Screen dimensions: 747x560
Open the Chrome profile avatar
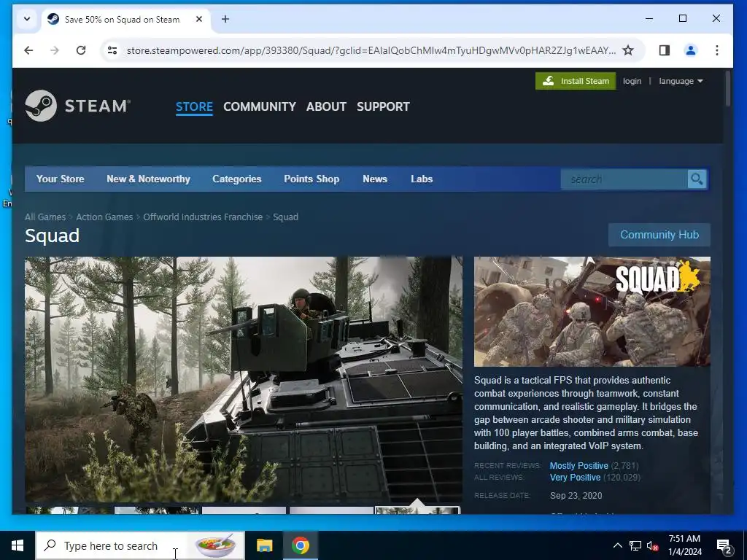coord(691,50)
